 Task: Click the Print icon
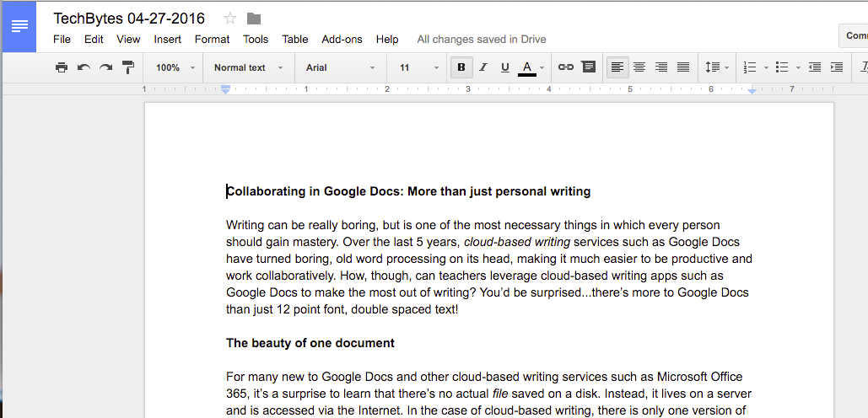pos(62,67)
